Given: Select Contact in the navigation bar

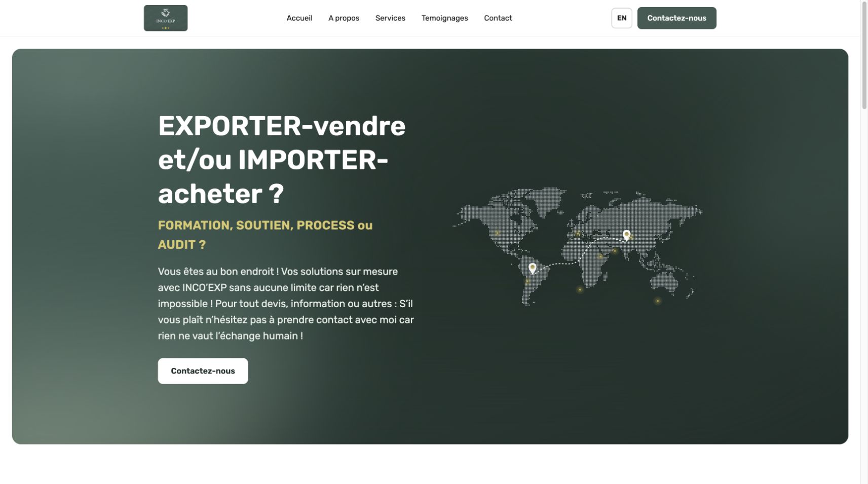Looking at the screenshot, I should pos(498,18).
